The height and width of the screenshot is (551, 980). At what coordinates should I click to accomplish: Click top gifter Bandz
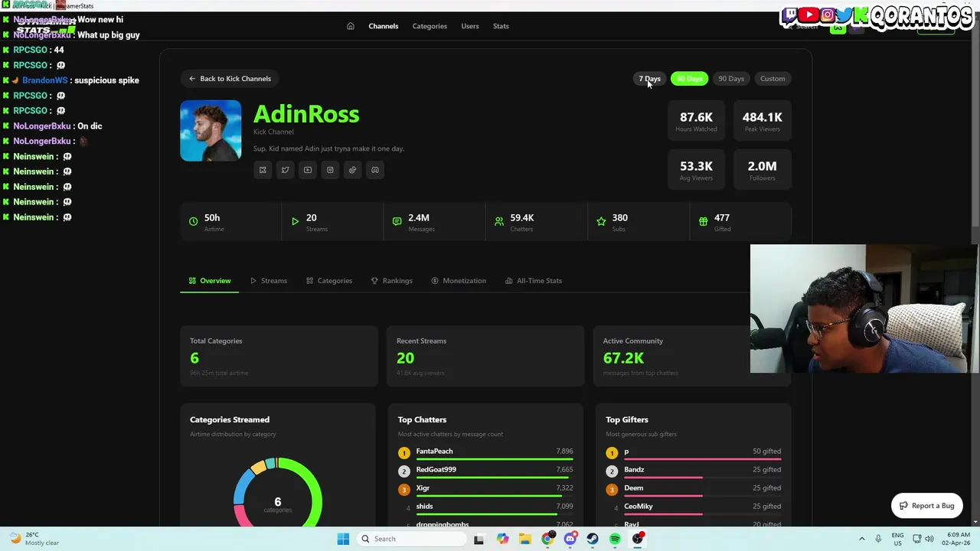634,470
